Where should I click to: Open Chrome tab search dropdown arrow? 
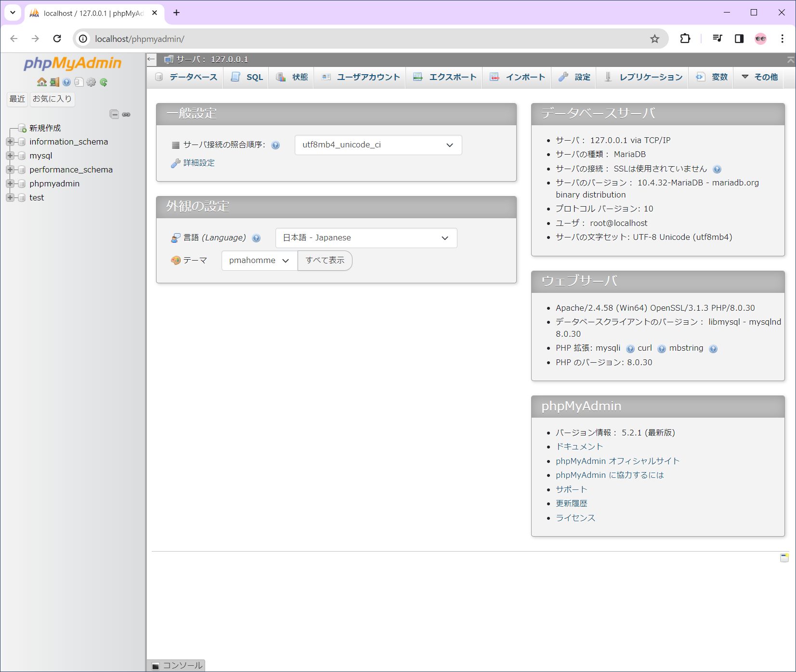(13, 13)
